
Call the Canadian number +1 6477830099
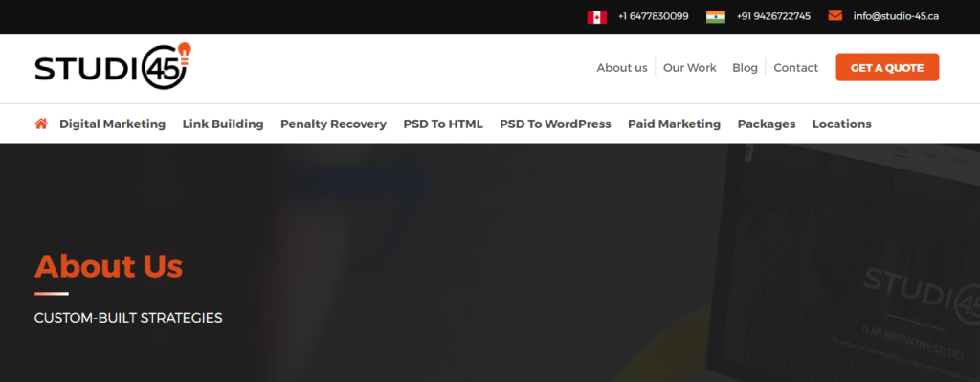pos(653,17)
